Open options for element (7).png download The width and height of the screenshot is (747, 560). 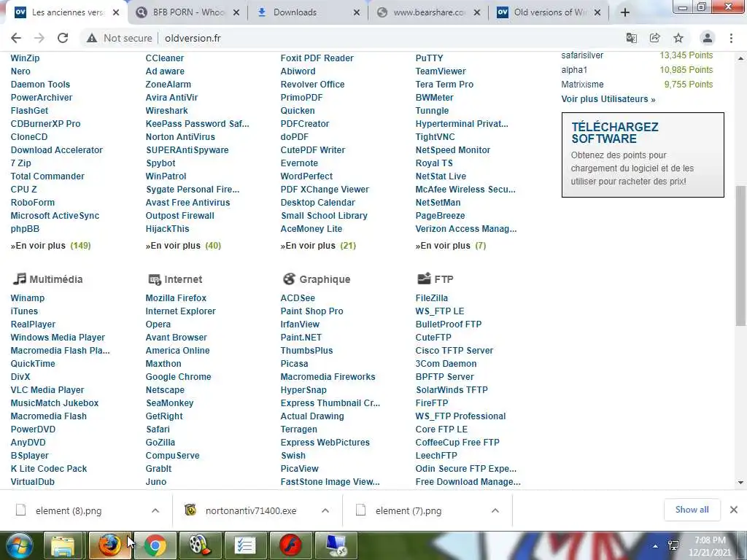point(495,510)
